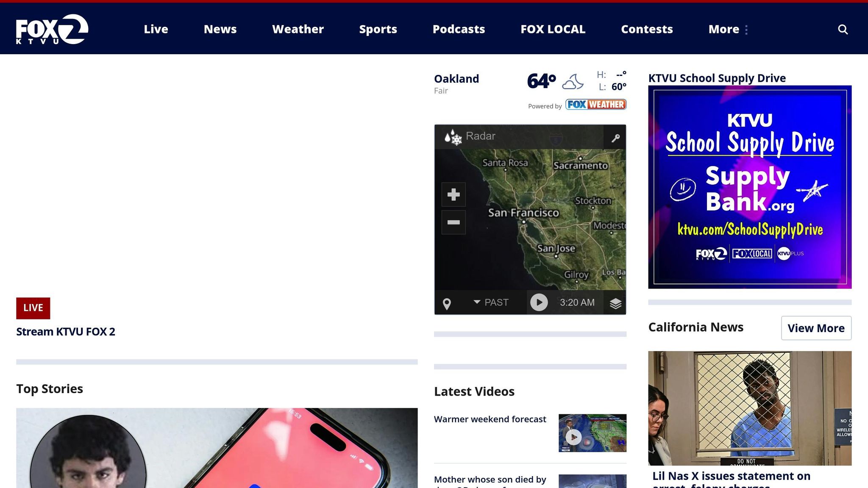The height and width of the screenshot is (488, 868).
Task: Open Oakland weather location link
Action: click(456, 79)
